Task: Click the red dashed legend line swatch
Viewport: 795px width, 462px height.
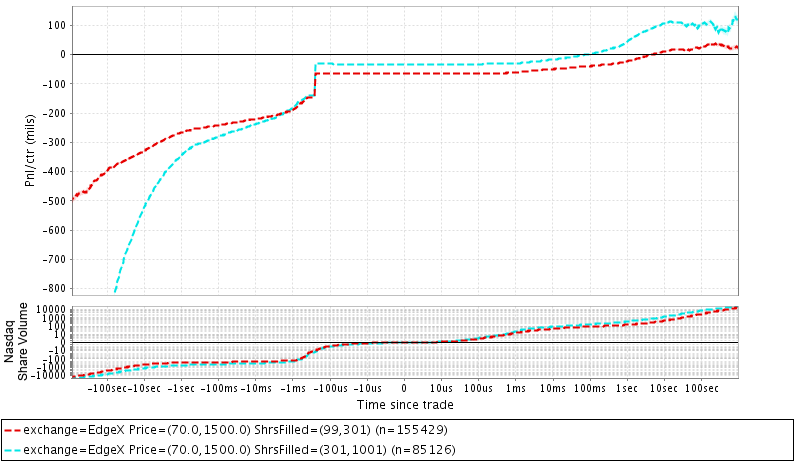Action: (13, 428)
